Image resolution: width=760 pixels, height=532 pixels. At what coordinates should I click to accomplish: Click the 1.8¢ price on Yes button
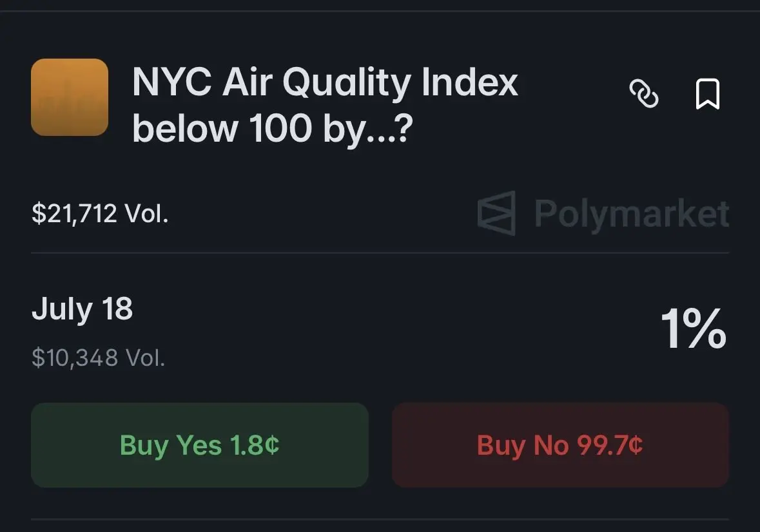255,445
